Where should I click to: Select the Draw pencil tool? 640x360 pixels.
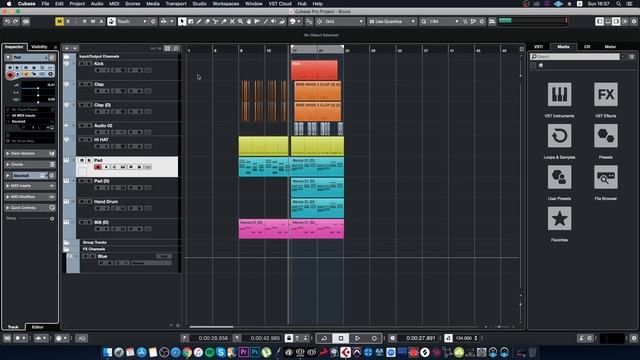tap(199, 21)
